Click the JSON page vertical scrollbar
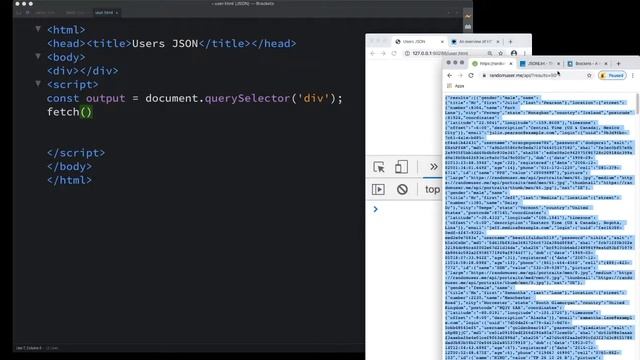The height and width of the screenshot is (360, 640). (x=637, y=104)
